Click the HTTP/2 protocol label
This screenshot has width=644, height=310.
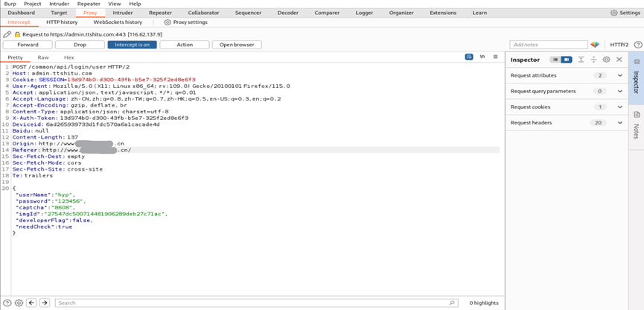click(x=619, y=45)
